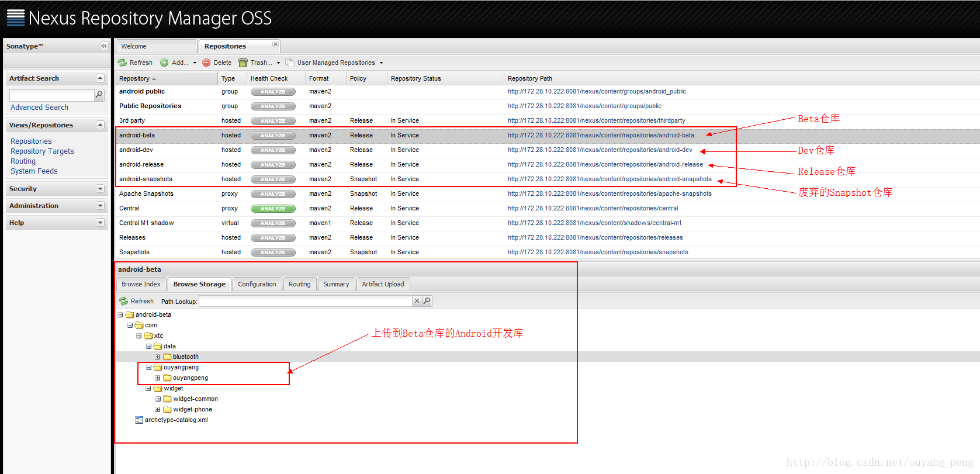Image resolution: width=980 pixels, height=474 pixels.
Task: Select the 3rd party repository row
Action: tap(548, 121)
